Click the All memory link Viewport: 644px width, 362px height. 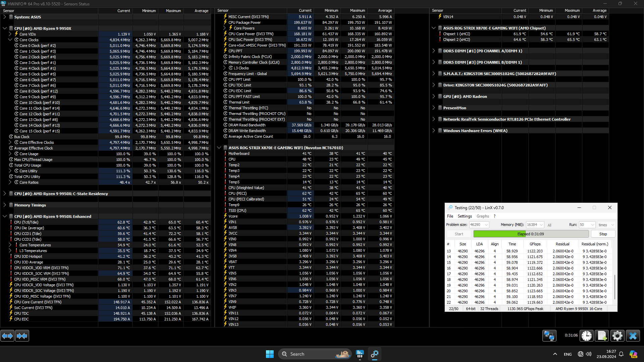coord(549,225)
